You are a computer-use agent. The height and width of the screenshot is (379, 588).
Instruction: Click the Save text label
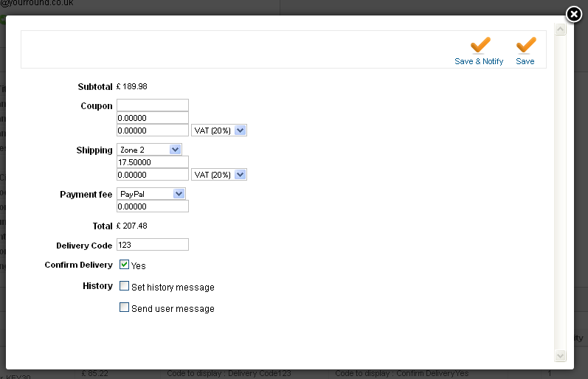coord(525,61)
